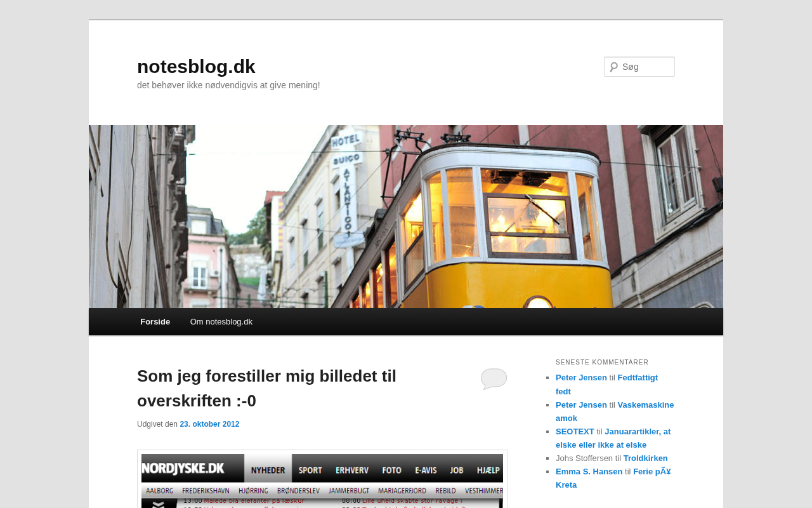
Task: Open the Nordjyske.dk screenshot image
Action: click(x=322, y=480)
